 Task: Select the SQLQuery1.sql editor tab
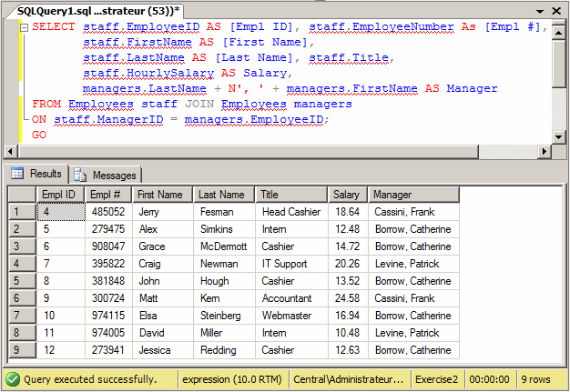98,11
